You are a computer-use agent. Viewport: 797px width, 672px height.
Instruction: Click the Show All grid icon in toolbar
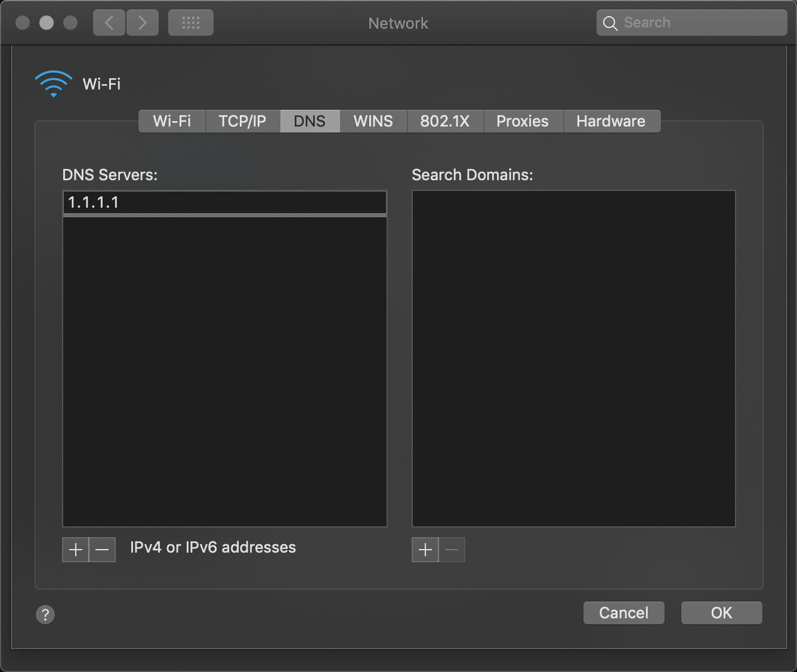pos(190,22)
